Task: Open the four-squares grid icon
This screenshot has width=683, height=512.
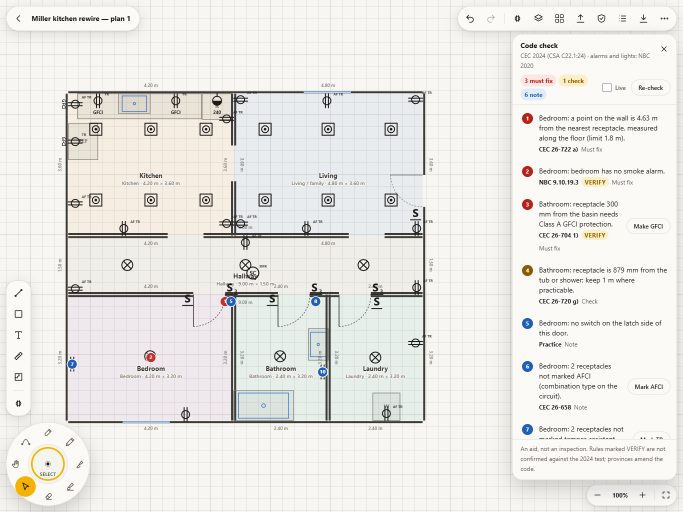Action: 559,18
